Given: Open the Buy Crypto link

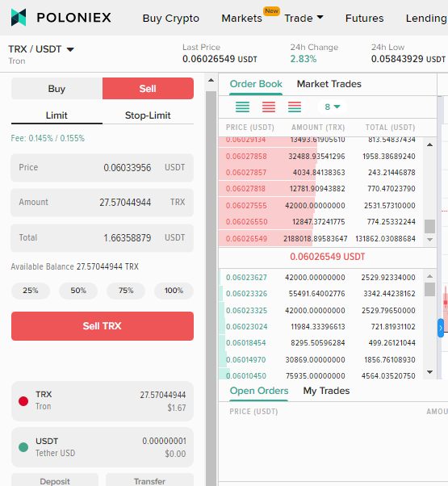Looking at the screenshot, I should click(170, 18).
